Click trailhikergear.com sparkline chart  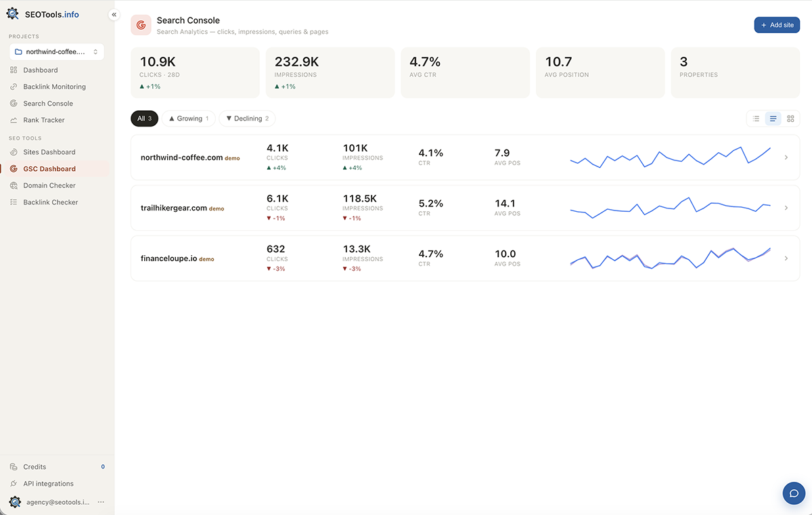click(x=671, y=208)
